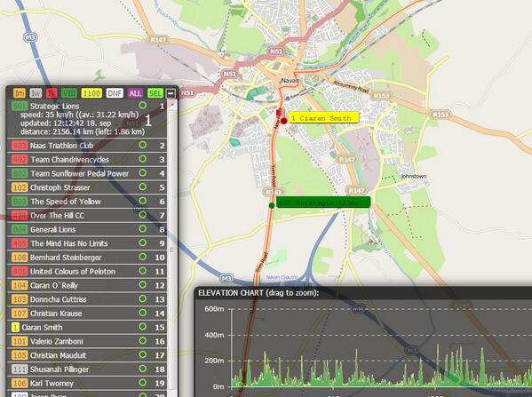Viewport: 532px width, 397px height.
Task: Click the green 804 badge for Generali Lions
Action: pyautogui.click(x=20, y=229)
